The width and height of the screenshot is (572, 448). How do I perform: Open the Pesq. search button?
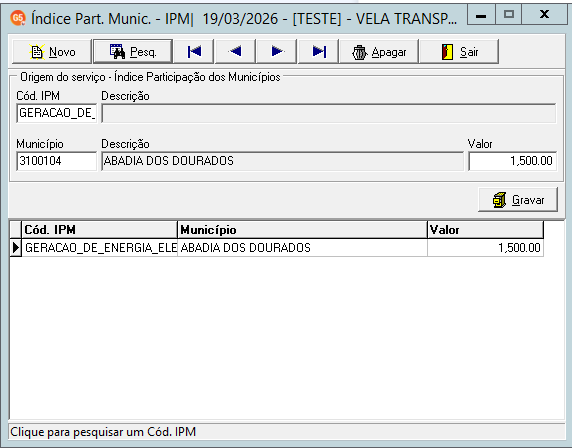pyautogui.click(x=133, y=52)
